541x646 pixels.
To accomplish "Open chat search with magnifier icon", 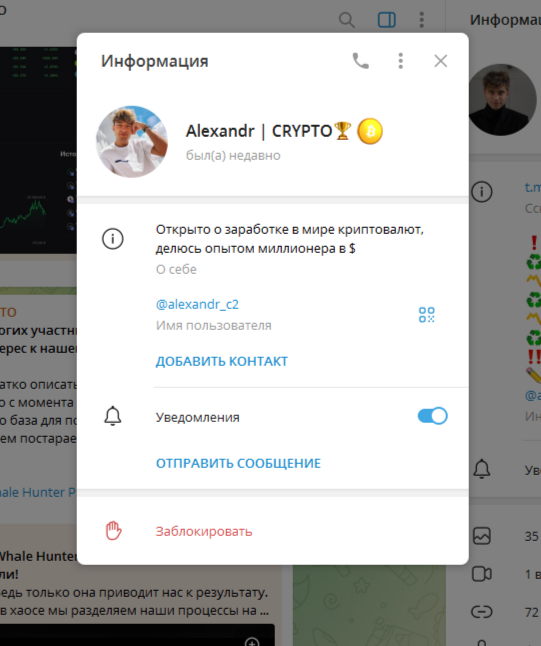I will pyautogui.click(x=347, y=19).
